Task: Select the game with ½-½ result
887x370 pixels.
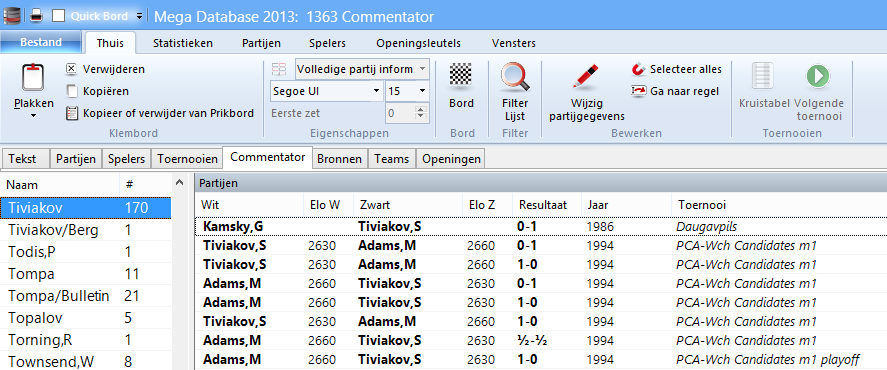Action: click(x=541, y=340)
